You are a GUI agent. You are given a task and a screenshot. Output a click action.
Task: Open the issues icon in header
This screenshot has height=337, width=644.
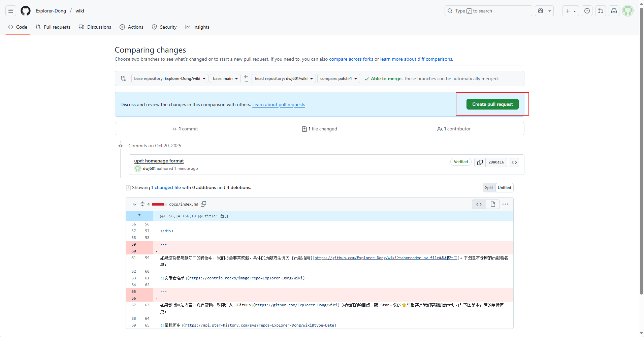(587, 11)
